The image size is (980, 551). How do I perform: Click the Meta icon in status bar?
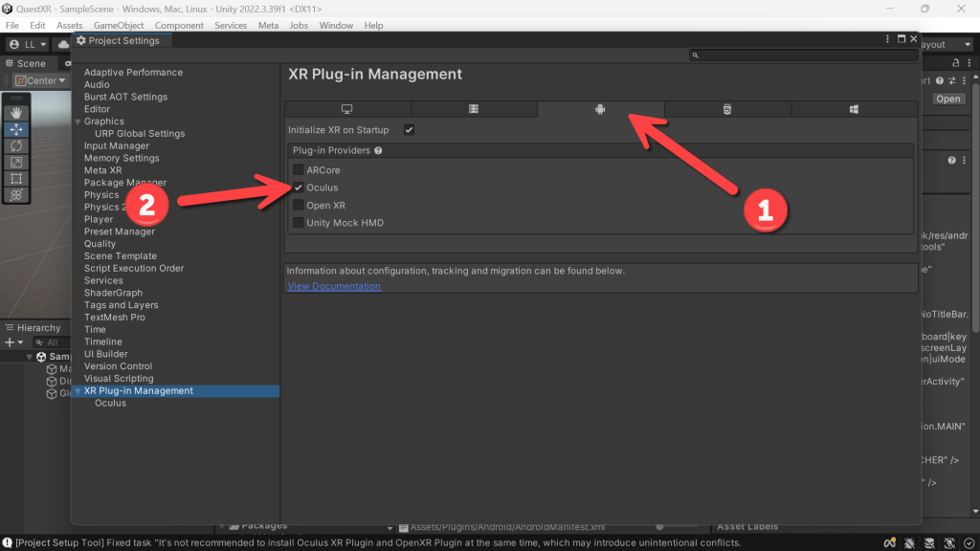pos(889,543)
